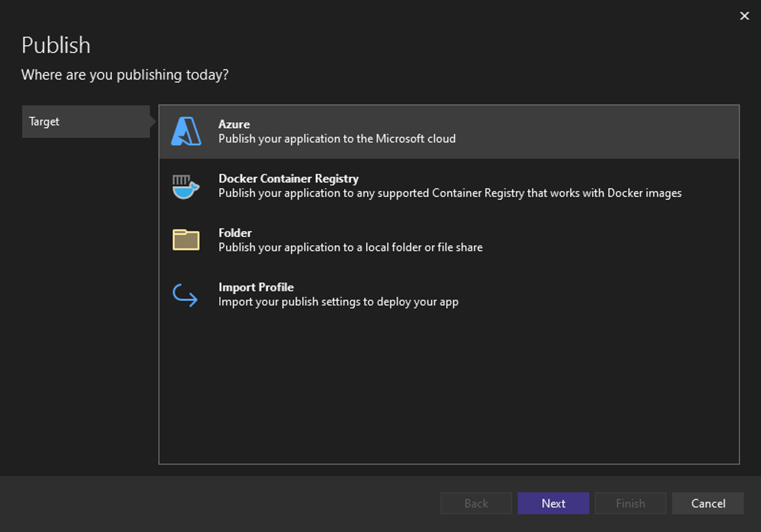Click 'Import your publish settings' description
Viewport: 761px width, 532px height.
point(339,302)
